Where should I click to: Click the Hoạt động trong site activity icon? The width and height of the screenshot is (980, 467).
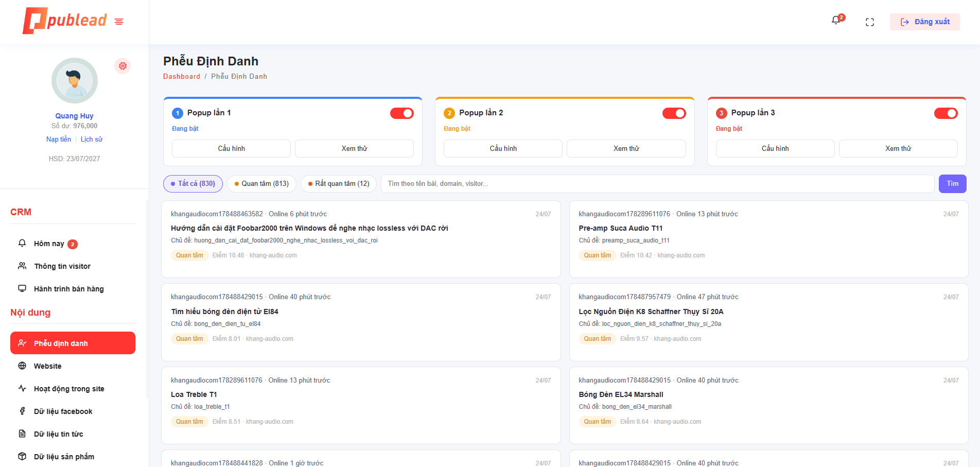pyautogui.click(x=22, y=388)
